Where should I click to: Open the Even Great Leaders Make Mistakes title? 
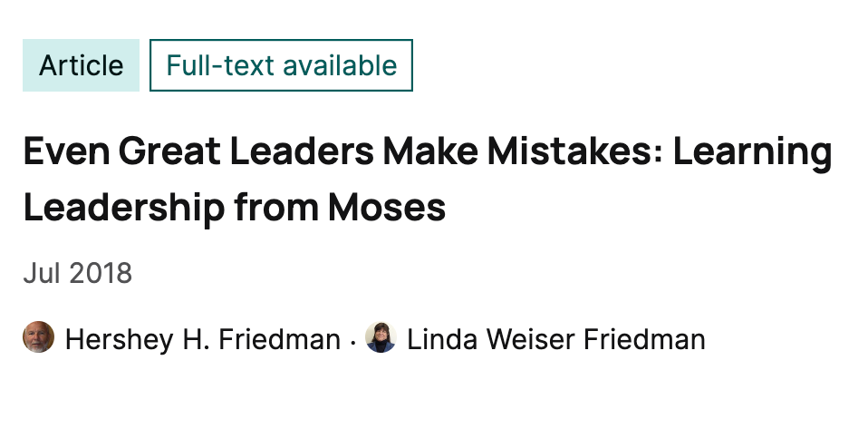[428, 179]
